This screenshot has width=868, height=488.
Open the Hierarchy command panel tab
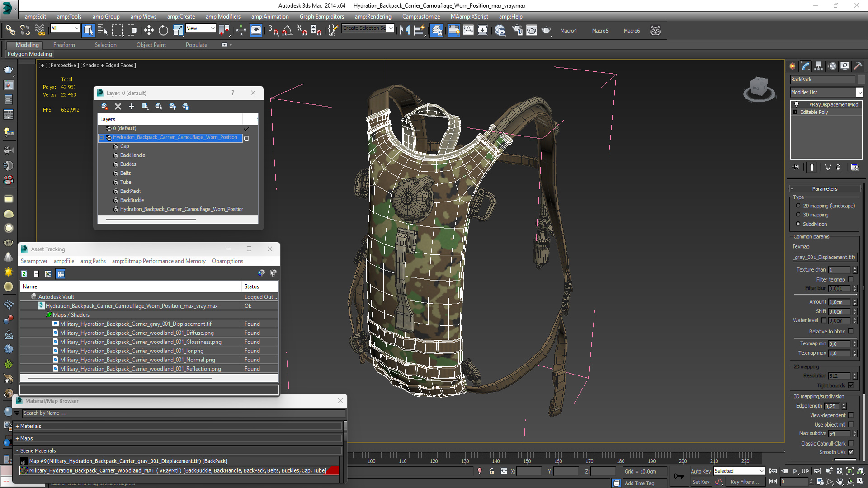tap(818, 66)
